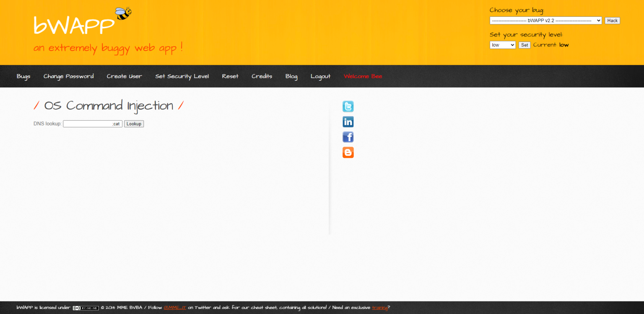Click Reset in the navigation bar

(230, 76)
